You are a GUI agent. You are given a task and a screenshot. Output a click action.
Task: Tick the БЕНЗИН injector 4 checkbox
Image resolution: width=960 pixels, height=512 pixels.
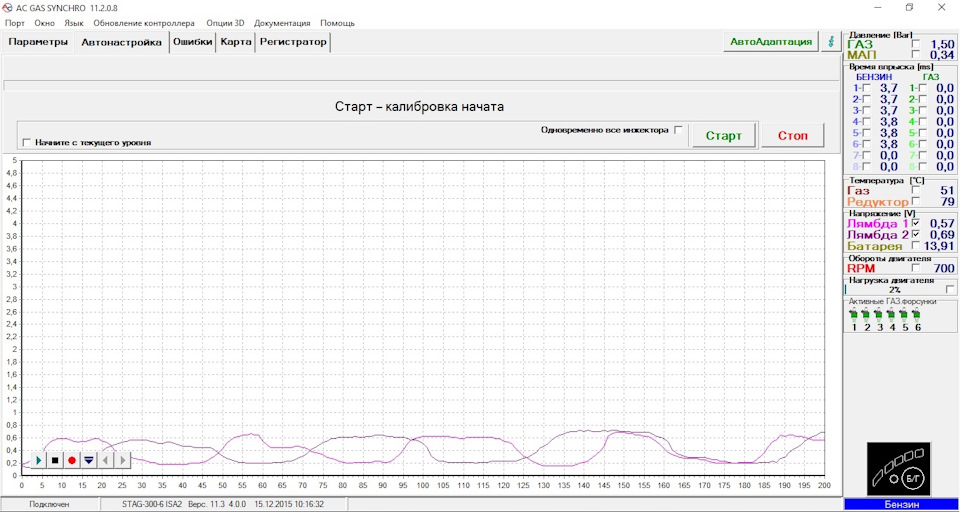pyautogui.click(x=867, y=122)
